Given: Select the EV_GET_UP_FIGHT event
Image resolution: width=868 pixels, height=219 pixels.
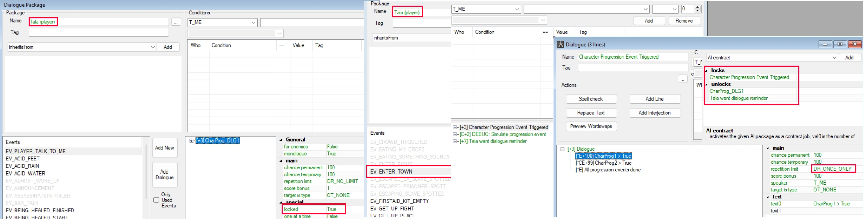Looking at the screenshot, I should (392, 209).
